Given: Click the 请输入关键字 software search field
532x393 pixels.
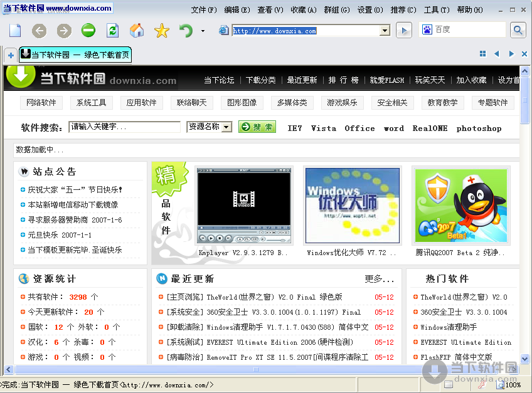Looking at the screenshot, I should [x=124, y=127].
